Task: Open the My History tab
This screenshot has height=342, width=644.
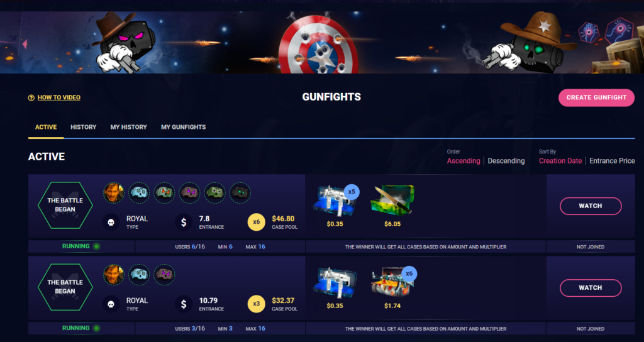Action: tap(128, 127)
